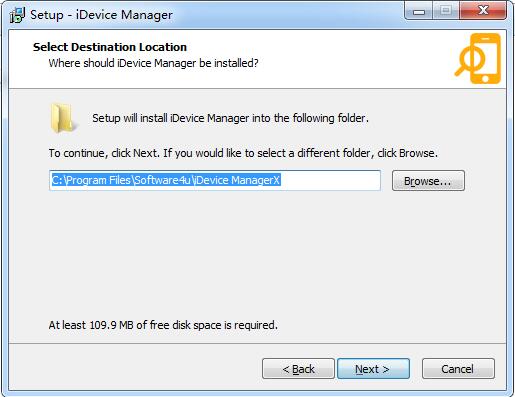This screenshot has width=515, height=397.
Task: Click the Next button to continue
Action: pos(373,369)
